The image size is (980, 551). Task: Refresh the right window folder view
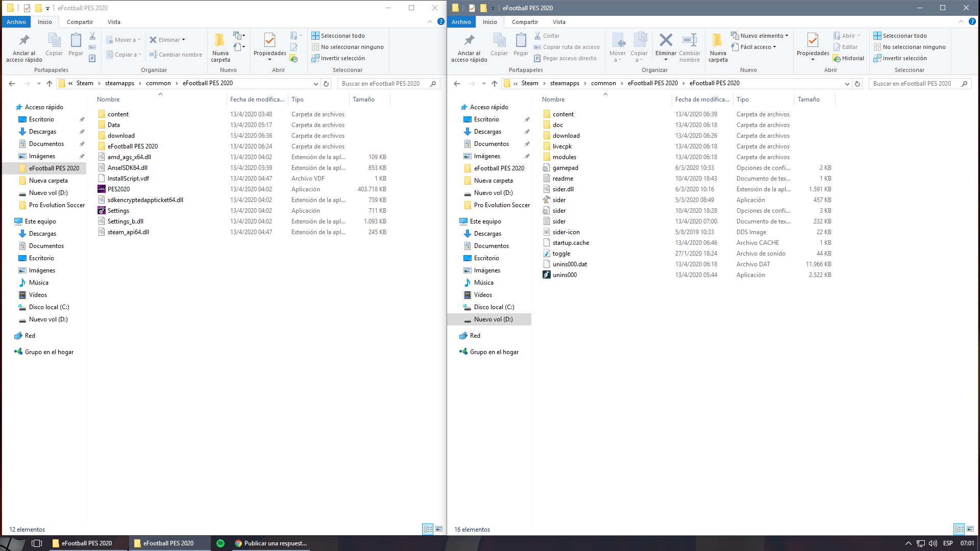[x=857, y=84]
